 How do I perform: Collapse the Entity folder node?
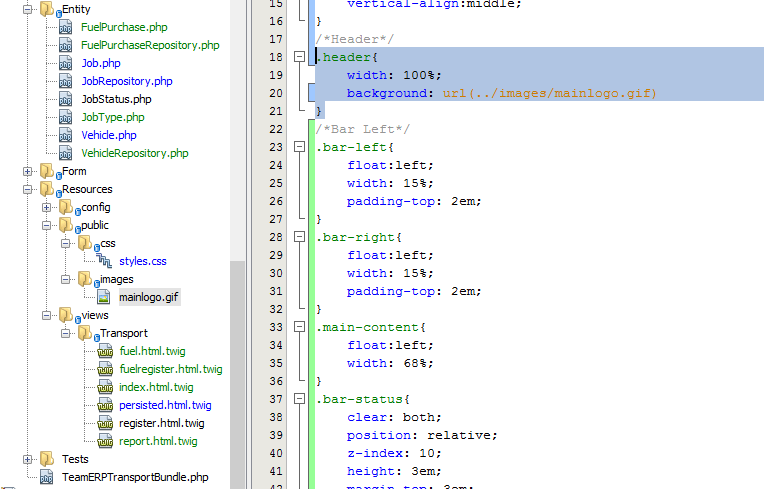coord(27,9)
